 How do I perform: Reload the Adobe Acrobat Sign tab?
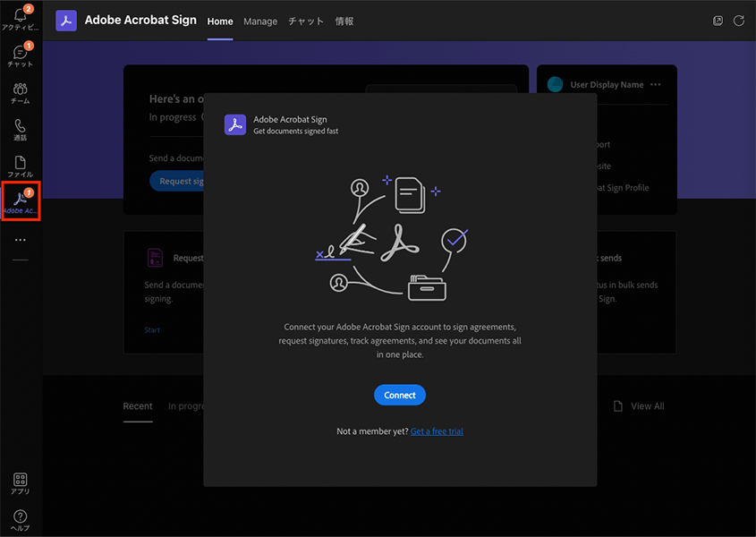pyautogui.click(x=739, y=21)
